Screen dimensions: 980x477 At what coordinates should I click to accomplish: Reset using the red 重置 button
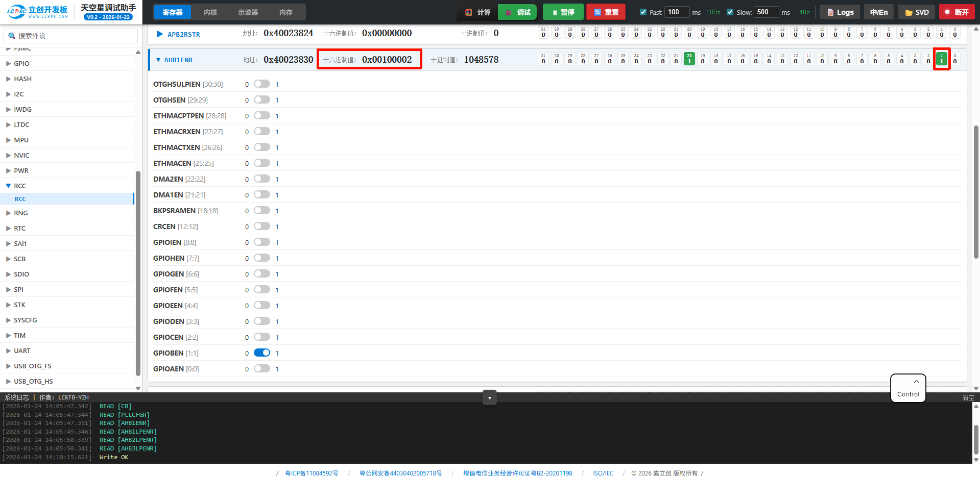point(606,12)
